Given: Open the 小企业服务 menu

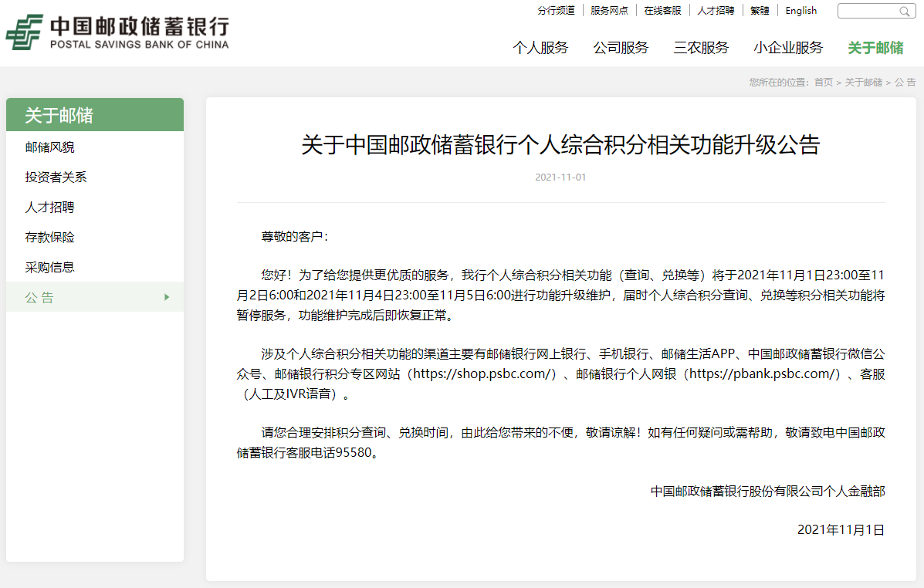Looking at the screenshot, I should (788, 48).
